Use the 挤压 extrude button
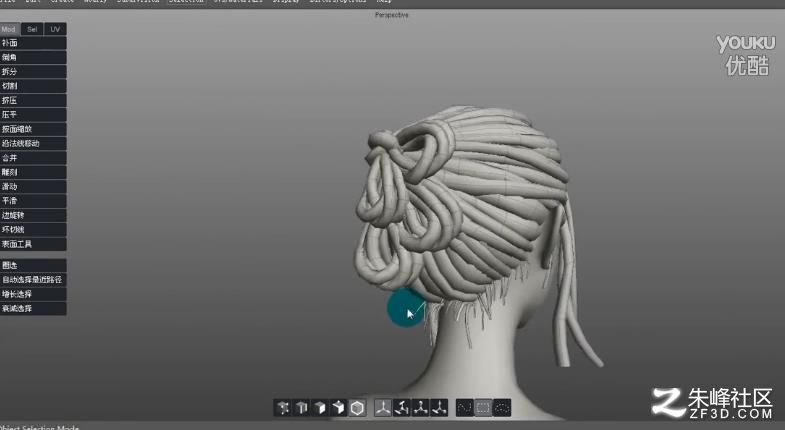The height and width of the screenshot is (430, 785). coord(33,101)
